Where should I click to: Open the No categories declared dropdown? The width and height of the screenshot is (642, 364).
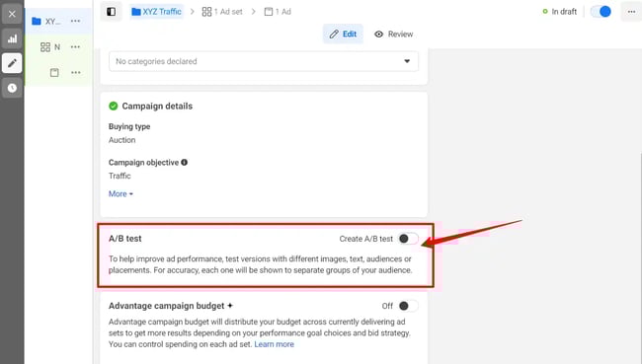coord(264,61)
